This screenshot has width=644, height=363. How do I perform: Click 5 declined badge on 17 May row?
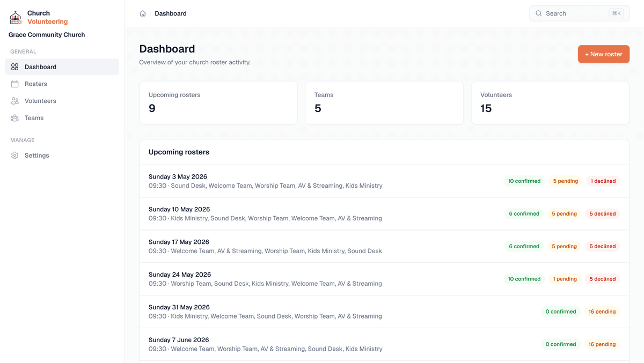[603, 247]
